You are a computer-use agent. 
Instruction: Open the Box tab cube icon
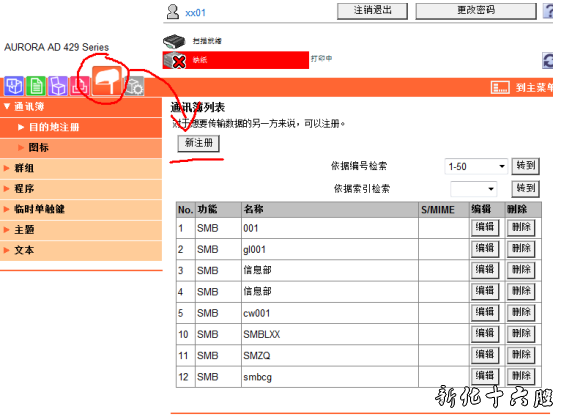(x=58, y=86)
